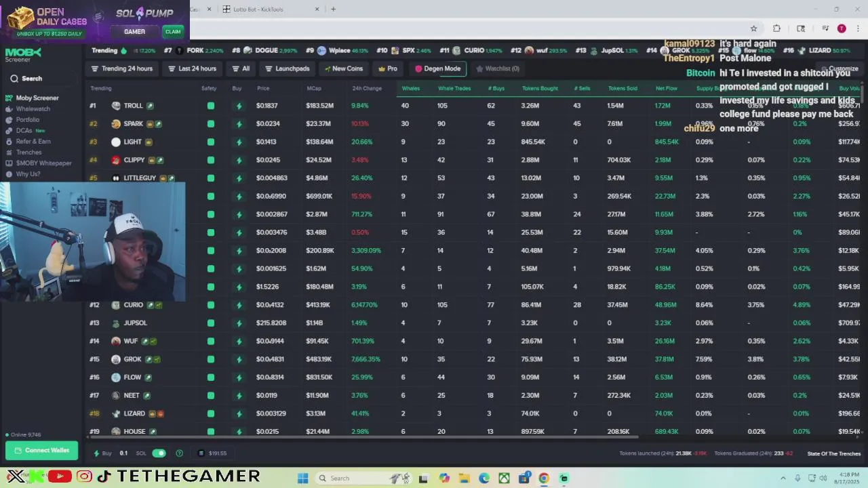Image resolution: width=868 pixels, height=488 pixels.
Task: Buy TROLL with the lightning icon
Action: [239, 106]
